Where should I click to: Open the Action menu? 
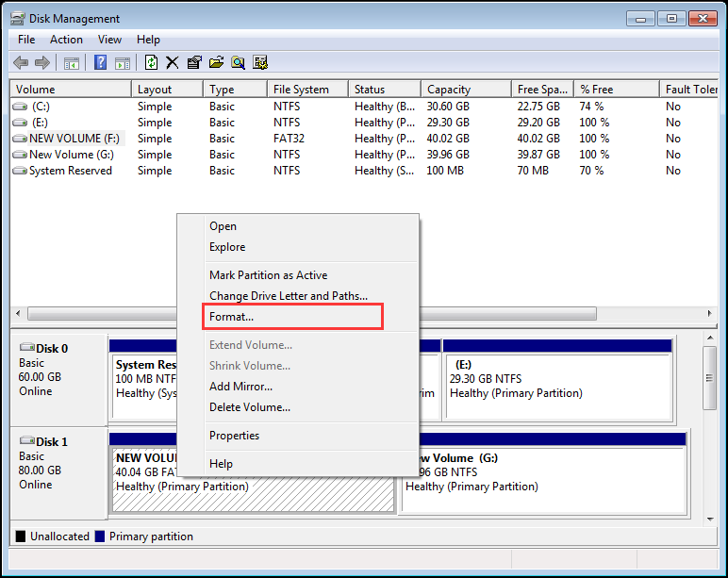pos(66,40)
